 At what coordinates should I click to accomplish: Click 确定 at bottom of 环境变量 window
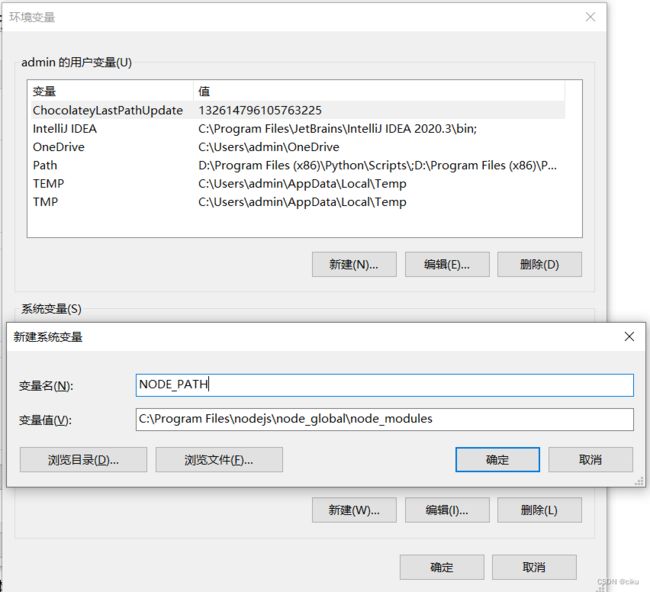442,567
